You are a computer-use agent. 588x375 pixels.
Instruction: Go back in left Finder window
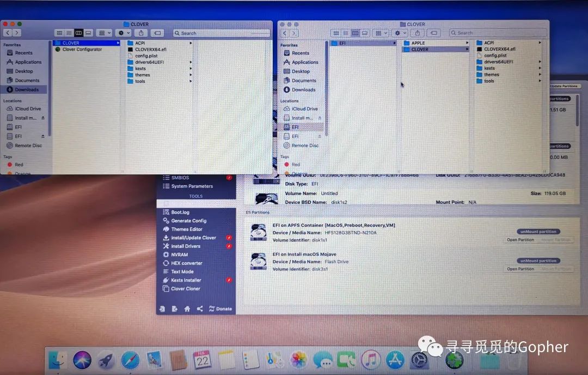click(x=8, y=33)
